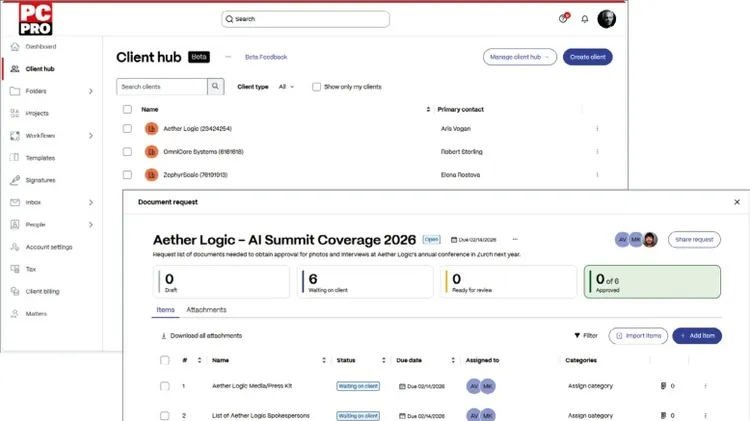Click the Templates icon in sidebar
750x421 pixels.
click(14, 158)
